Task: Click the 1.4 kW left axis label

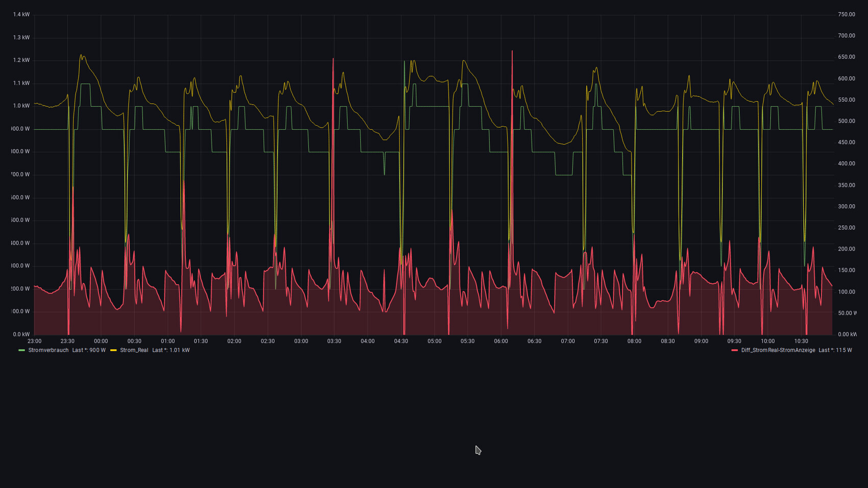Action: click(21, 15)
